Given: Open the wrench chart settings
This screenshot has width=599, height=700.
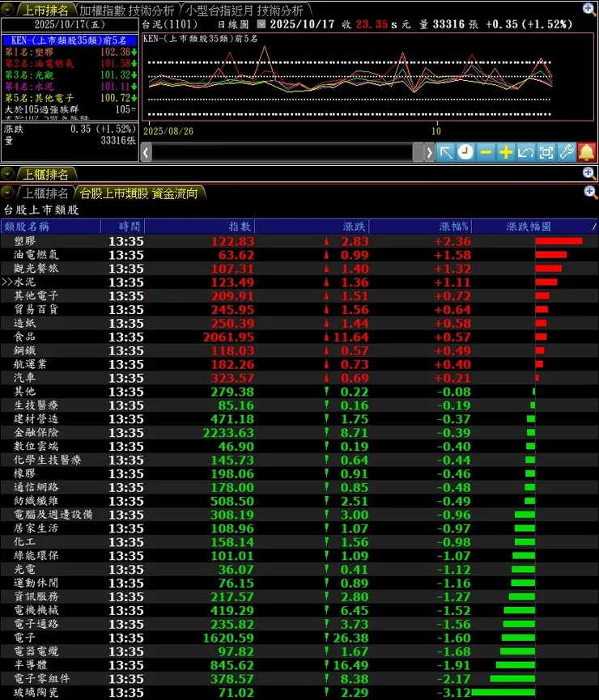Looking at the screenshot, I should 567,153.
